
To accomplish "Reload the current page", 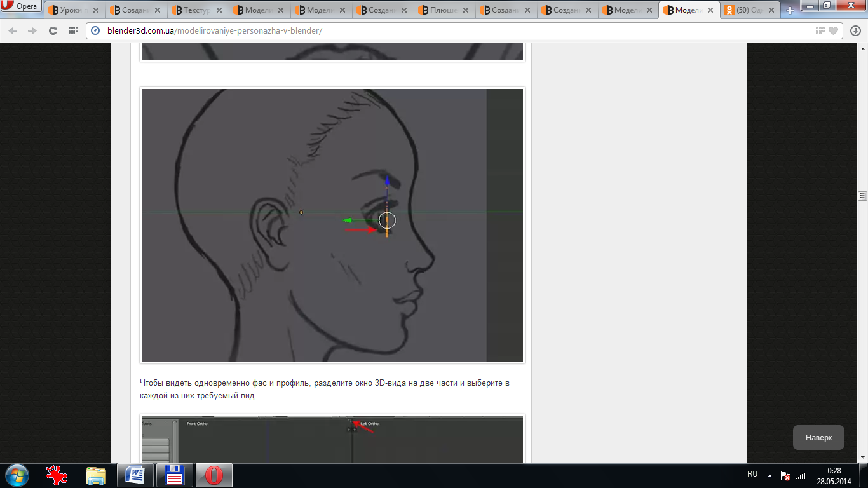I will pyautogui.click(x=53, y=30).
